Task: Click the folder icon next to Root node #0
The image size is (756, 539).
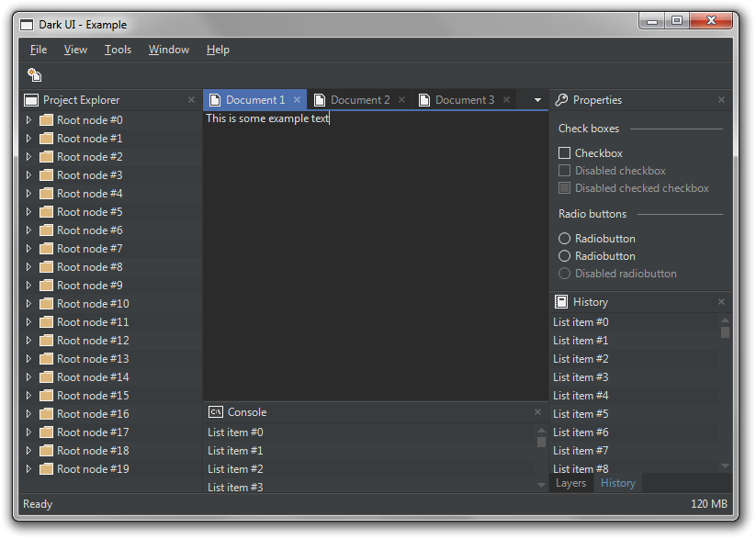Action: coord(47,119)
